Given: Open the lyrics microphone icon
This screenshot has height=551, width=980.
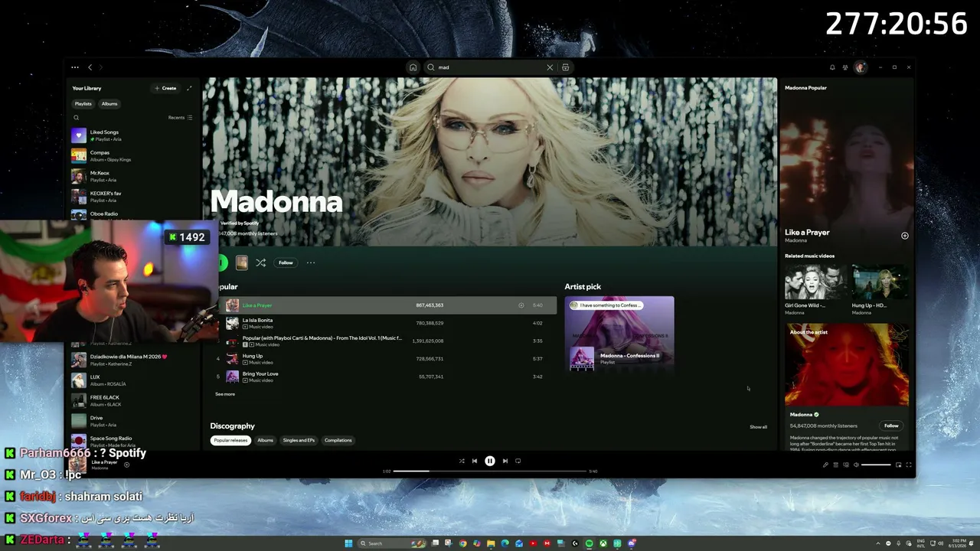Looking at the screenshot, I should click(x=825, y=465).
